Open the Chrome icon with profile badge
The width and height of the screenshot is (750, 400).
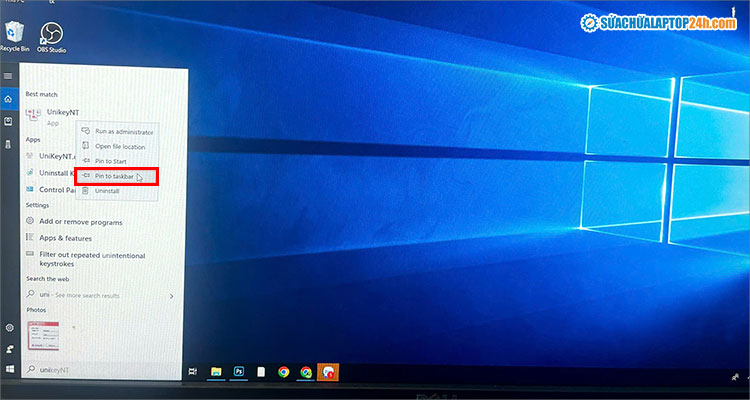tap(306, 372)
